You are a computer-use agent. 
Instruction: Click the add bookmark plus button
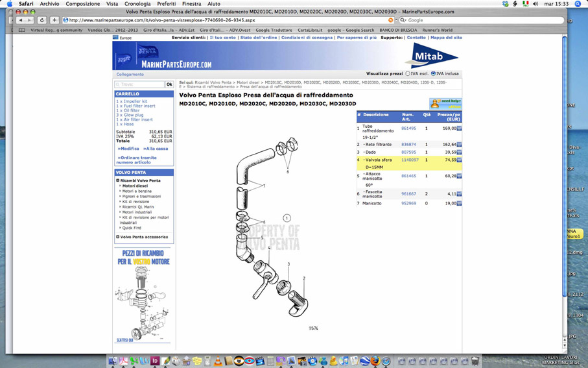tap(54, 20)
